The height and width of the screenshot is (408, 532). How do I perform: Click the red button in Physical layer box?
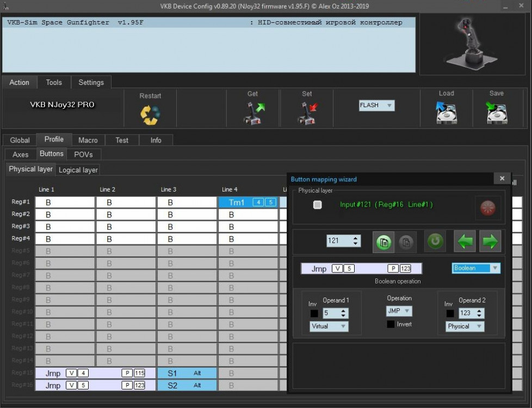488,208
